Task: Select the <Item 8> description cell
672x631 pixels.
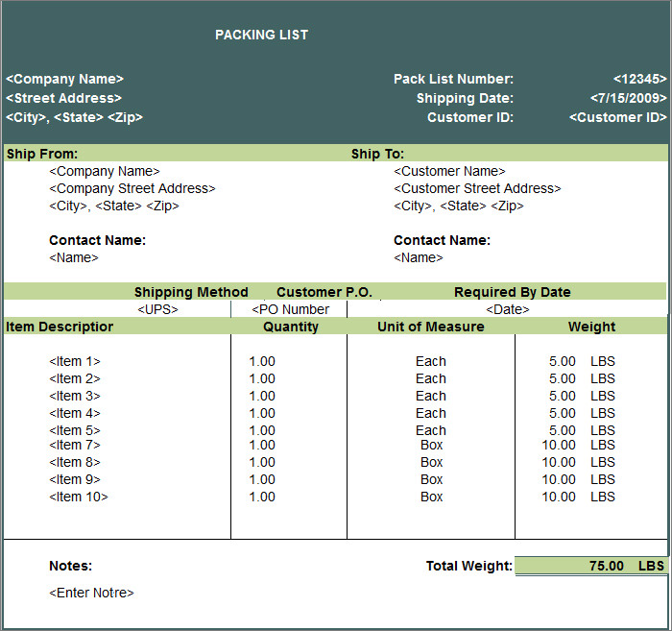Action: pos(75,462)
